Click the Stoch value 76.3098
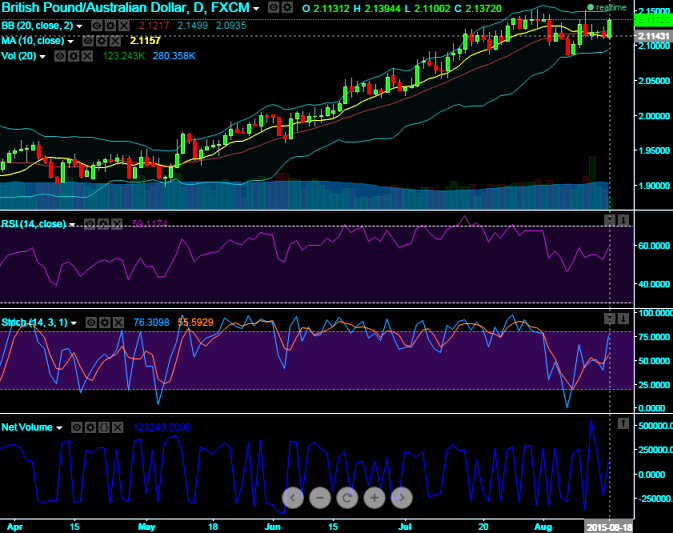 coord(152,322)
